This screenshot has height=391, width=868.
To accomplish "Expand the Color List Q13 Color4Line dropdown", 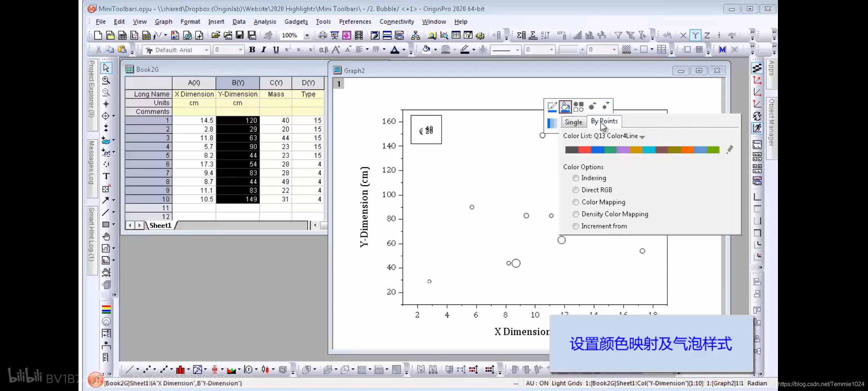I will (x=642, y=137).
